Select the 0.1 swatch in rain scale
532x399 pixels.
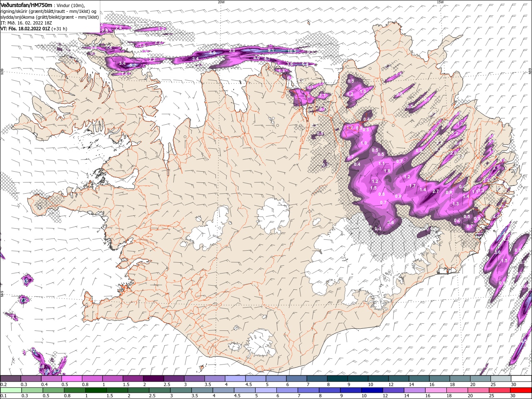[10, 390]
